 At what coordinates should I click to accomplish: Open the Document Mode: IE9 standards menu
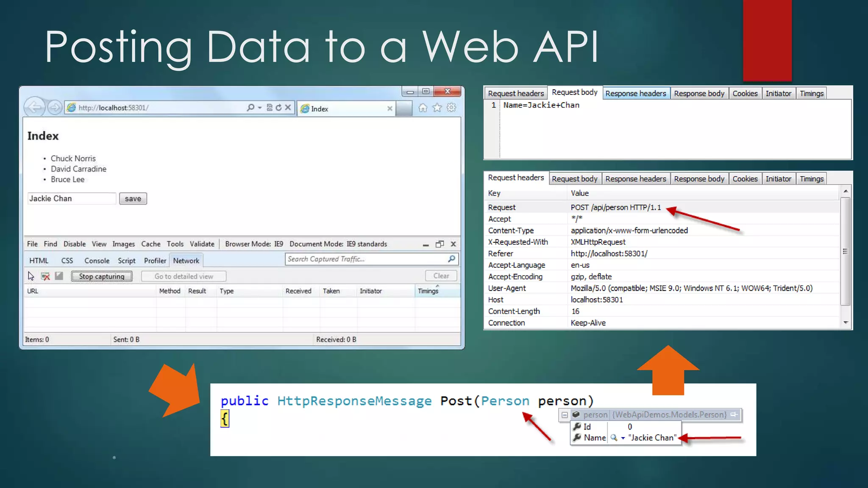click(x=338, y=244)
